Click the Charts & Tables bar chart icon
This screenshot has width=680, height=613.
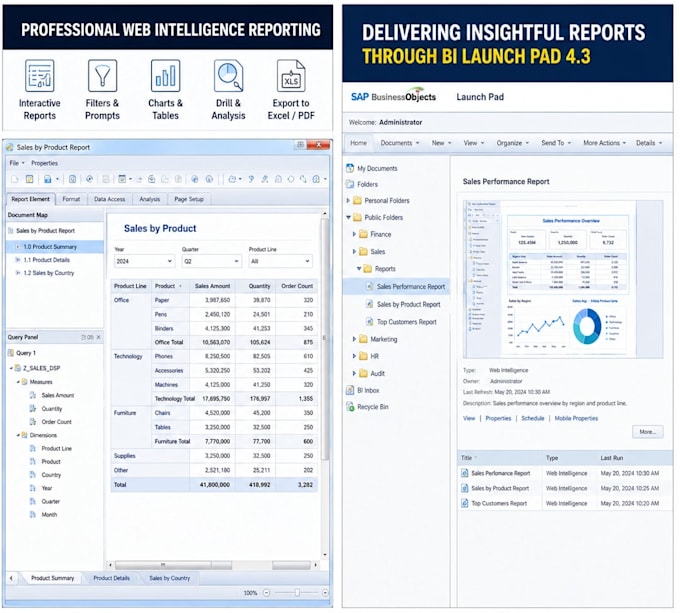(165, 75)
